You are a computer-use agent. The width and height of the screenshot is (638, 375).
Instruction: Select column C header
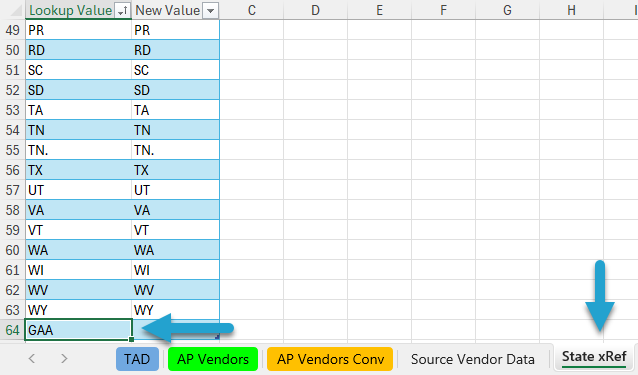click(x=251, y=10)
